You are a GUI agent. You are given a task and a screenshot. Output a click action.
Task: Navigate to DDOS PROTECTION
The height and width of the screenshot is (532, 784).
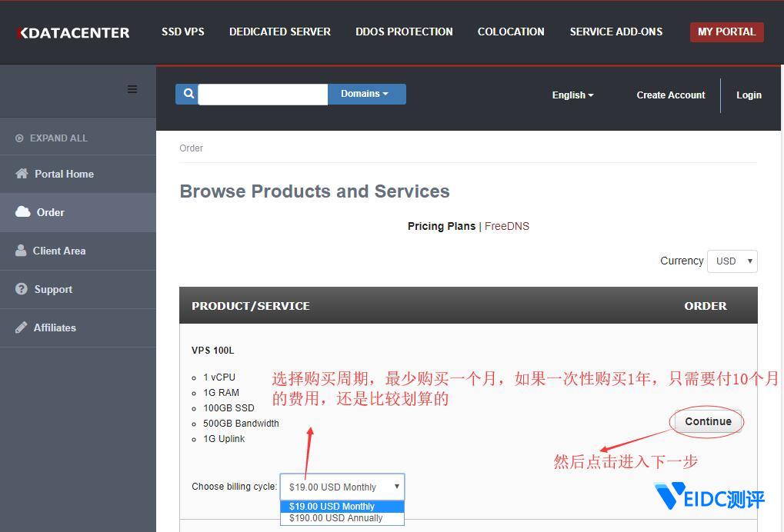point(404,32)
